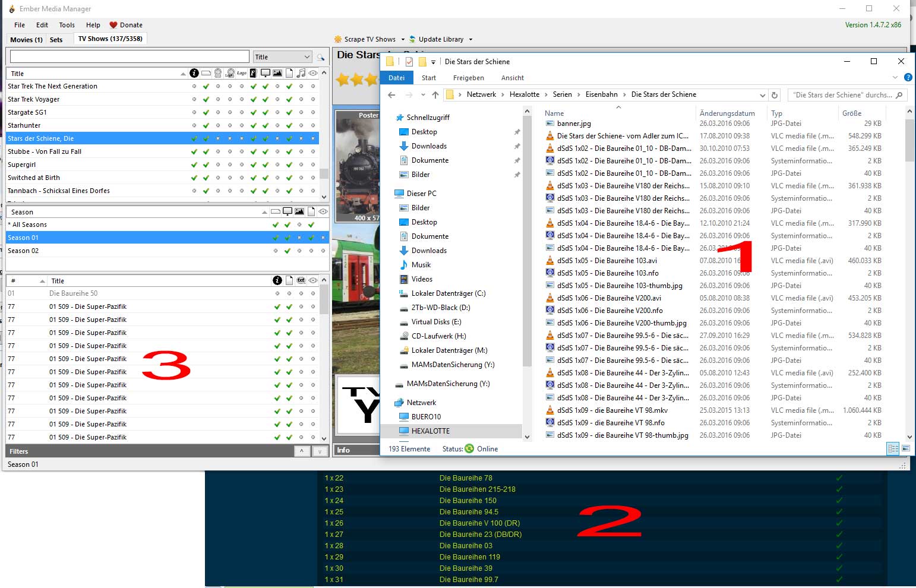Viewport: 916px width, 588px height.
Task: Click the eye column icon in the Season list header
Action: pyautogui.click(x=323, y=211)
